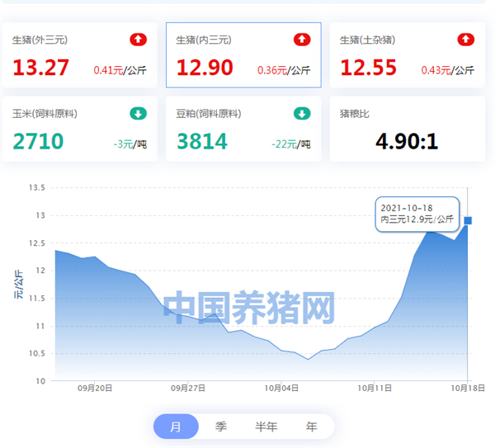Viewport: 495px width, 448px height.
Task: Click red up arrow on 生猪(外三元) card
Action: 139,40
